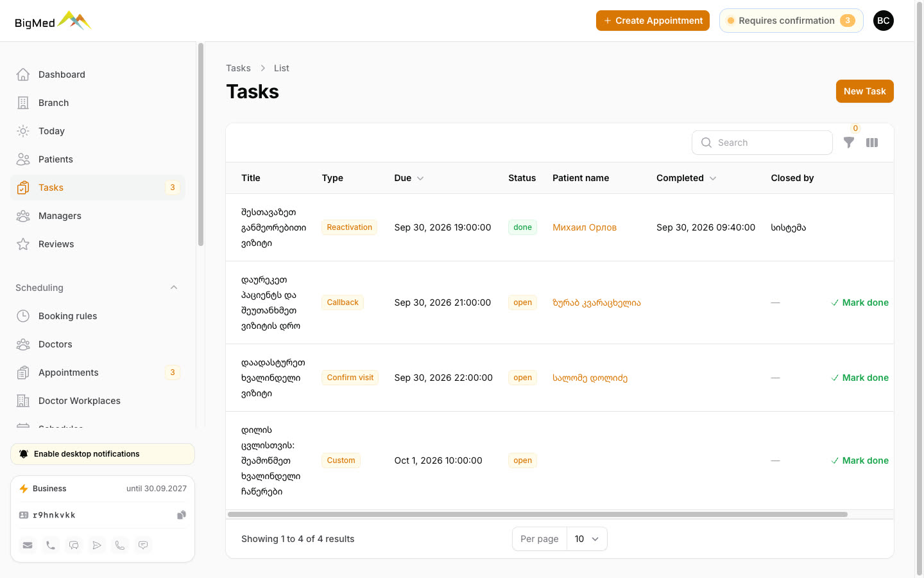This screenshot has width=924, height=578.
Task: Click the Dashboard house icon
Action: pos(23,74)
